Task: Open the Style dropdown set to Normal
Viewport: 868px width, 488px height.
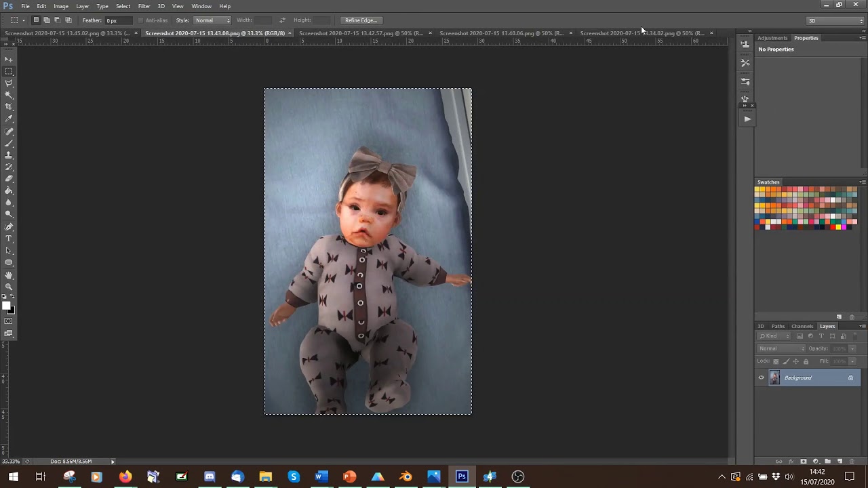Action: (213, 20)
